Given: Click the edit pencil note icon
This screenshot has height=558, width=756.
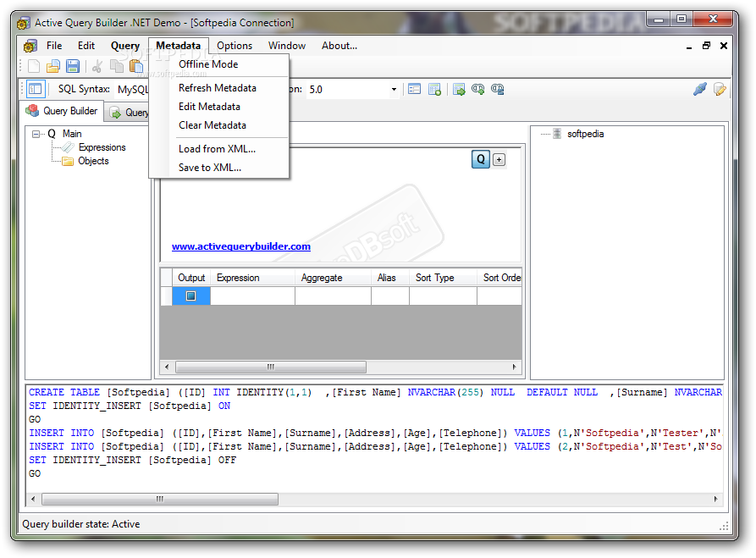Looking at the screenshot, I should pos(720,89).
